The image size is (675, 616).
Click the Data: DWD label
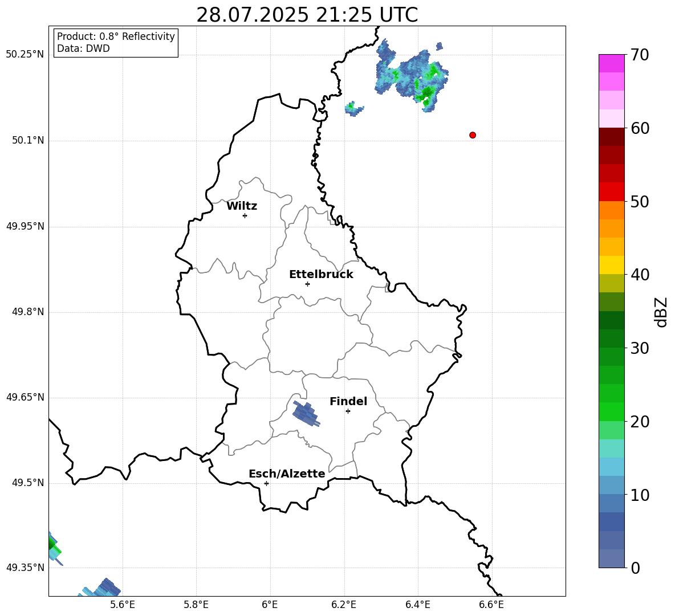coord(83,48)
